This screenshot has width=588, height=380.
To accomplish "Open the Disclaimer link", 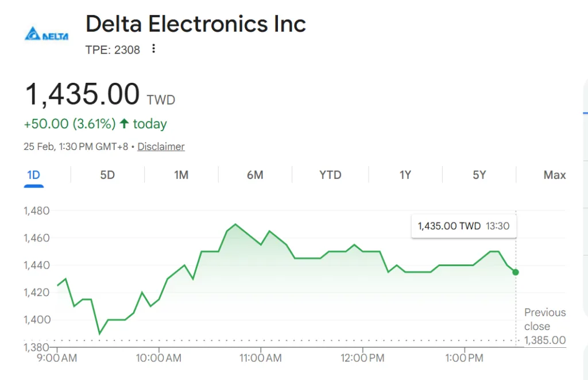I will pos(161,147).
